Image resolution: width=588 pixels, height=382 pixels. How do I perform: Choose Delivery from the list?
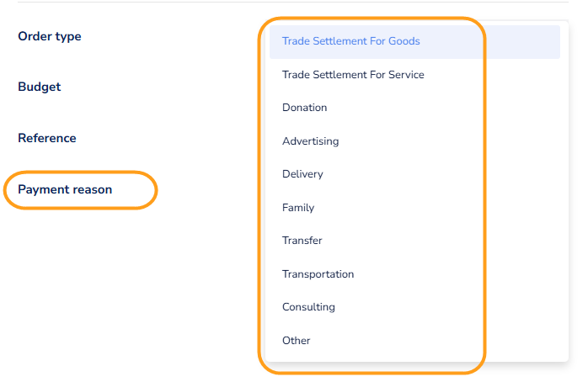coord(303,174)
